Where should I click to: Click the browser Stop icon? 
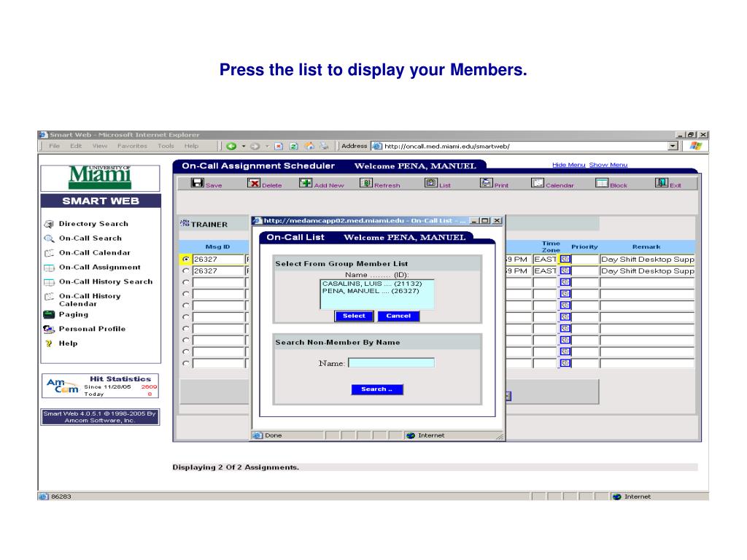click(279, 146)
